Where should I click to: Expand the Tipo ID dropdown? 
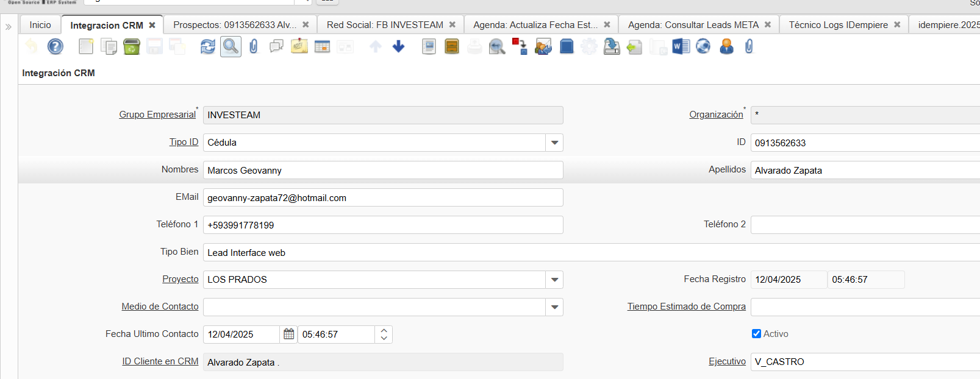pyautogui.click(x=554, y=143)
